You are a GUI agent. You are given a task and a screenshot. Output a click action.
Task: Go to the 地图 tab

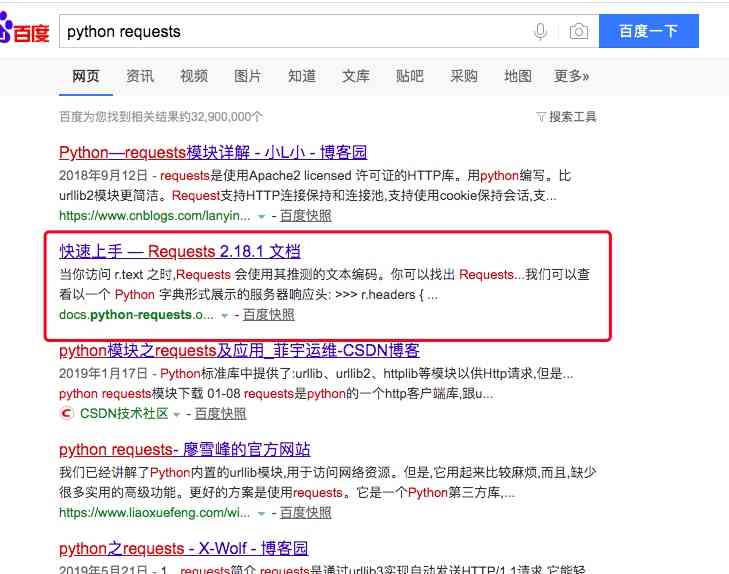(x=518, y=76)
